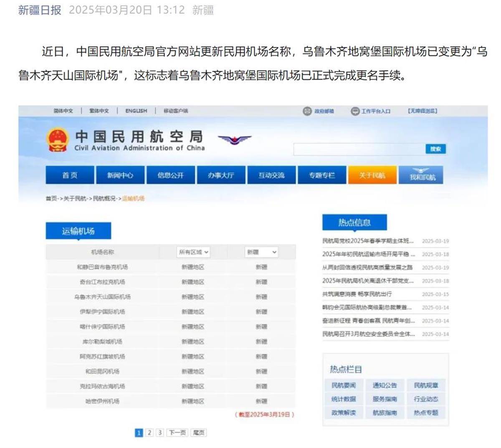
Task: Open the 所有区域 region dropdown
Action: [194, 252]
